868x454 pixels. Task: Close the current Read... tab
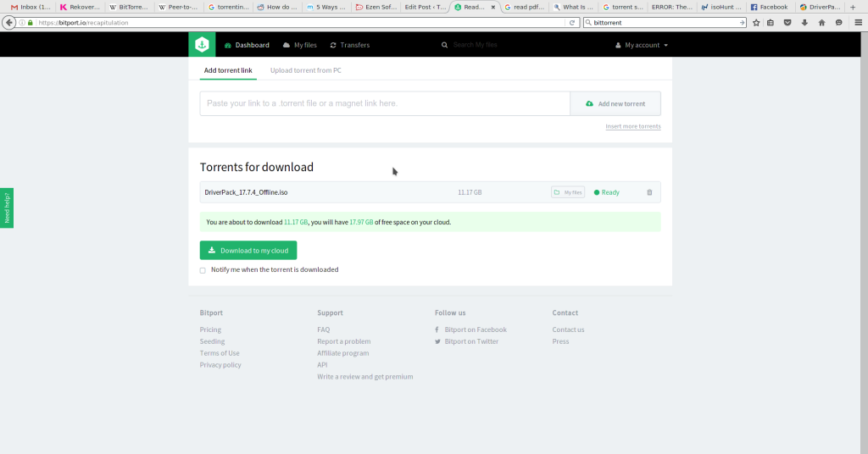(493, 7)
